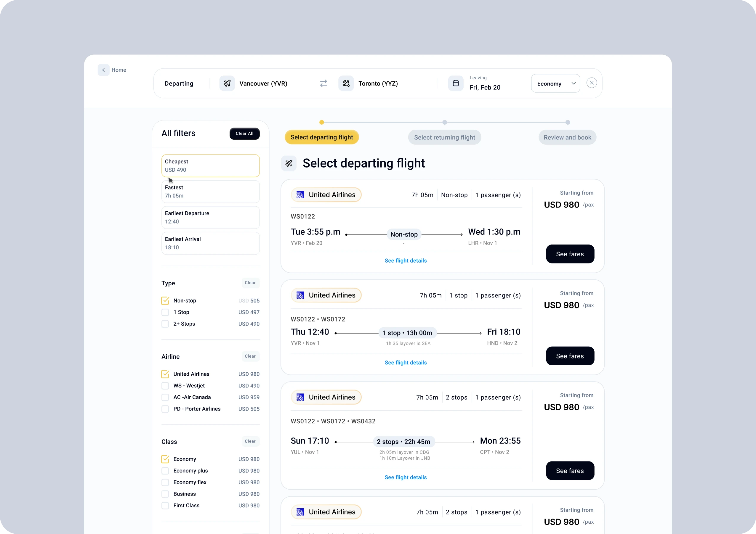This screenshot has height=534, width=756.
Task: Select the Cheapest USD 490 sort option
Action: click(210, 166)
